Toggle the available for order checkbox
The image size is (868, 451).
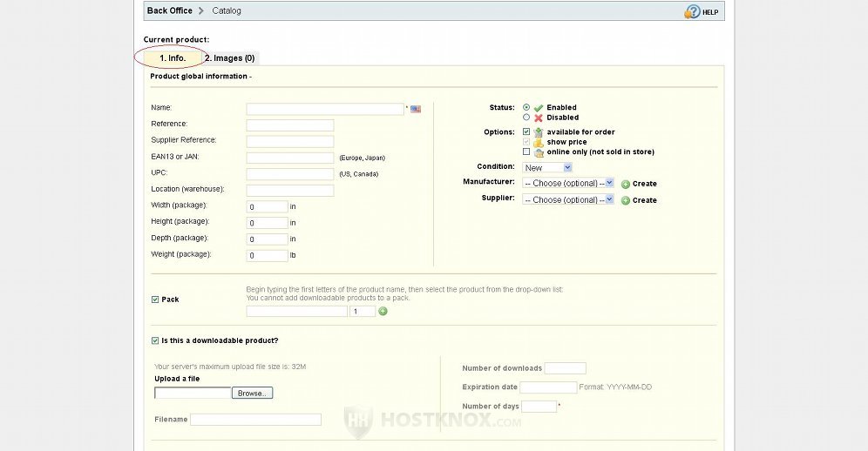click(526, 132)
